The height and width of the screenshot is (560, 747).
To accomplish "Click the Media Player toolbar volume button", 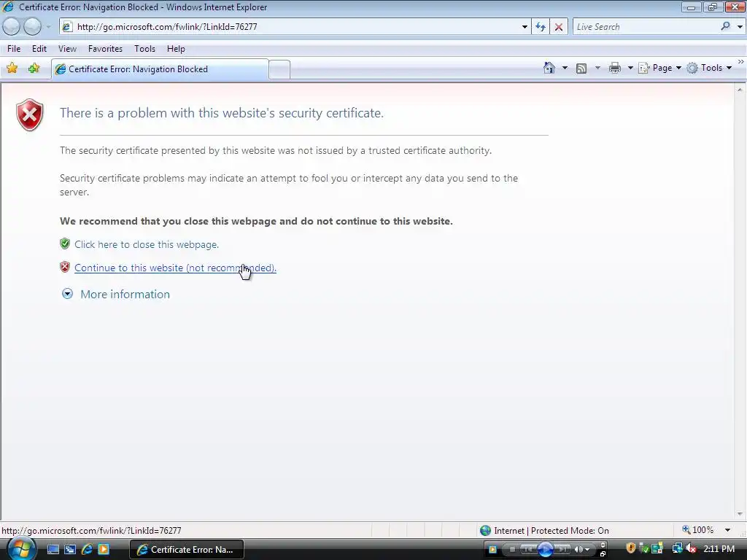I will tap(578, 550).
